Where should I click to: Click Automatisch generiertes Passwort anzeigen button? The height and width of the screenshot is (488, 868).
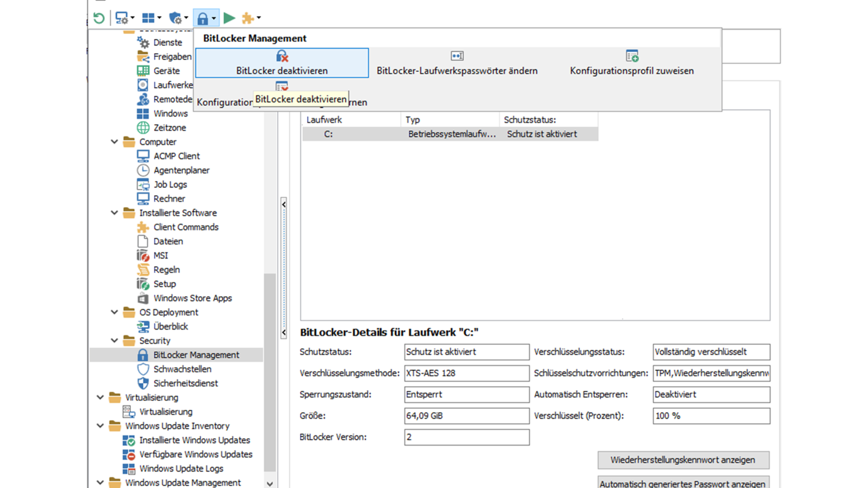683,483
